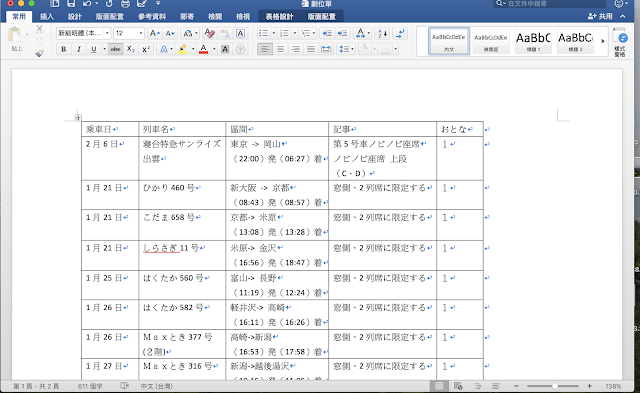Toggle Align Left paragraph button
This screenshot has height=393, width=640.
[265, 49]
